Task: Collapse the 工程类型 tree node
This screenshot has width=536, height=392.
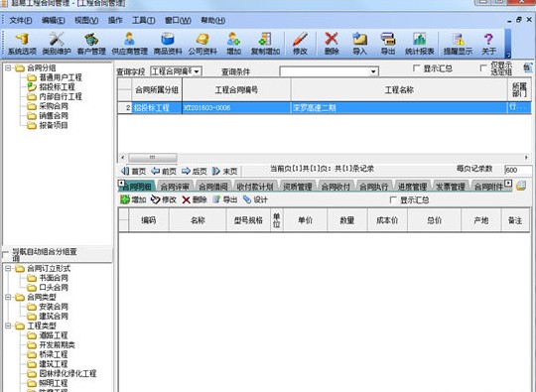Action: click(8, 327)
